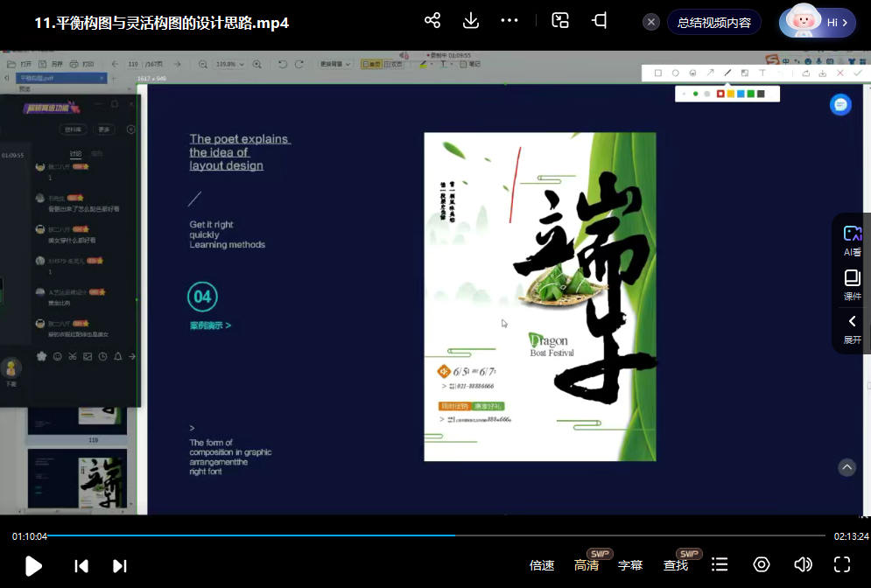Switch to picture-in-picture mini player

[560, 21]
